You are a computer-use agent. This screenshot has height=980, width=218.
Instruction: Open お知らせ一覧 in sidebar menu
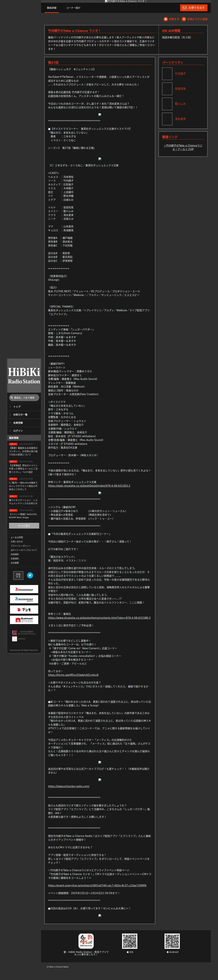coord(24,415)
